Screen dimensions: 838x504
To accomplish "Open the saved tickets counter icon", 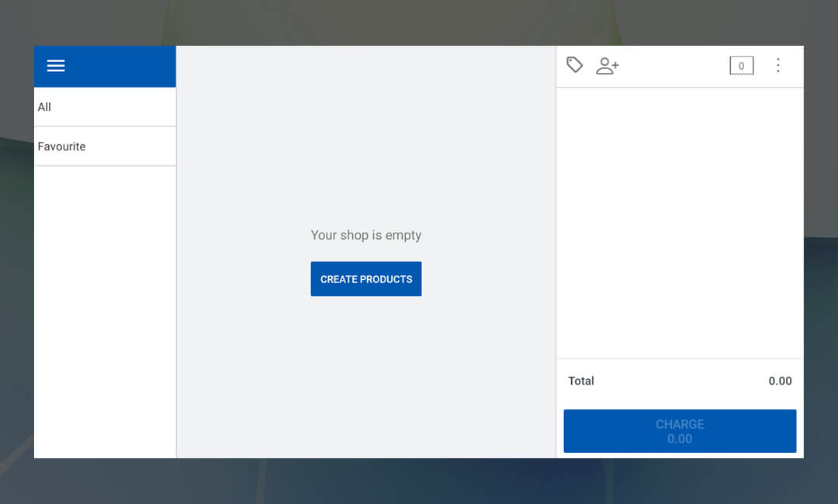I will click(x=741, y=66).
